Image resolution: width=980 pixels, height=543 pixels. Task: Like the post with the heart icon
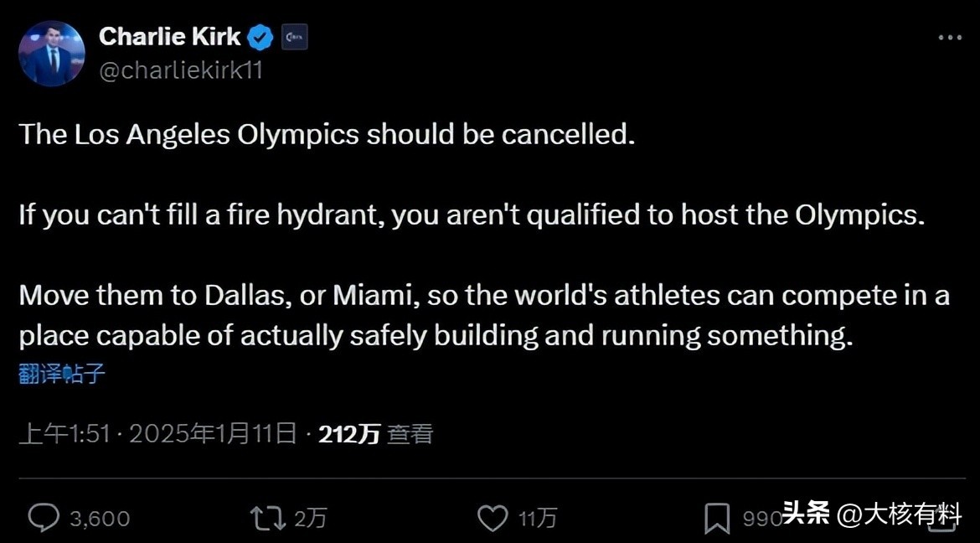[x=492, y=518]
